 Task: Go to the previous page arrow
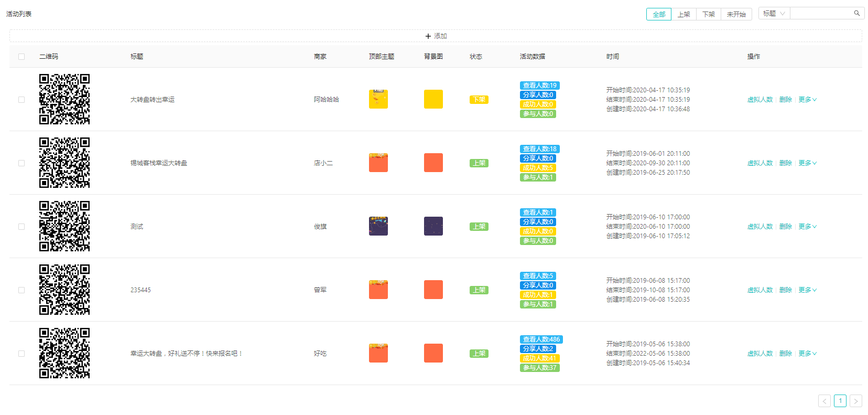[824, 401]
